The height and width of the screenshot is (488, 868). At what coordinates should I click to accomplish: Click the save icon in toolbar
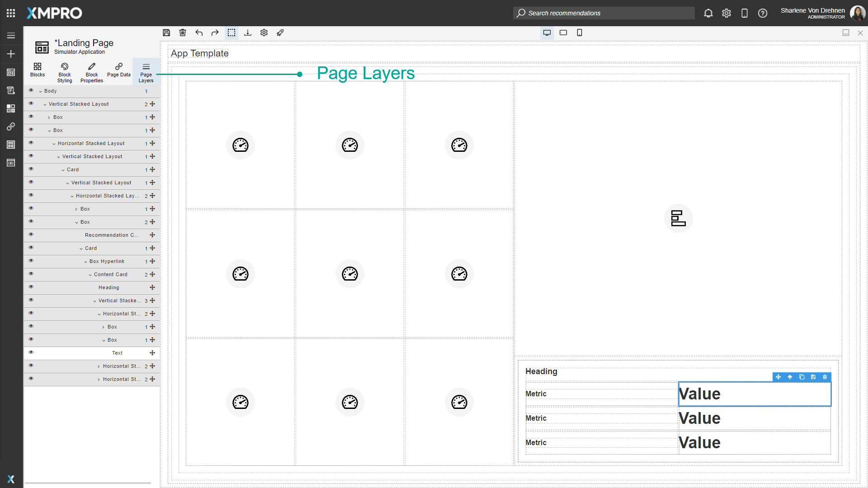[166, 33]
